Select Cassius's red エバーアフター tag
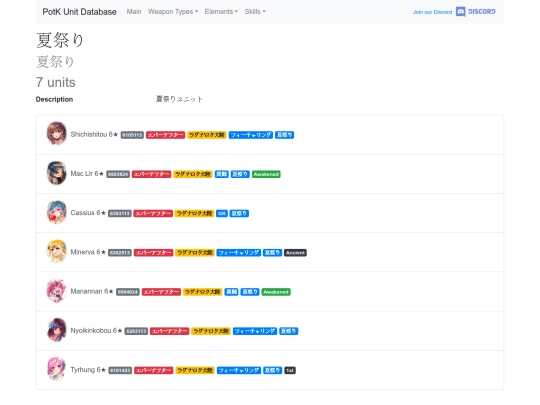 (x=153, y=214)
